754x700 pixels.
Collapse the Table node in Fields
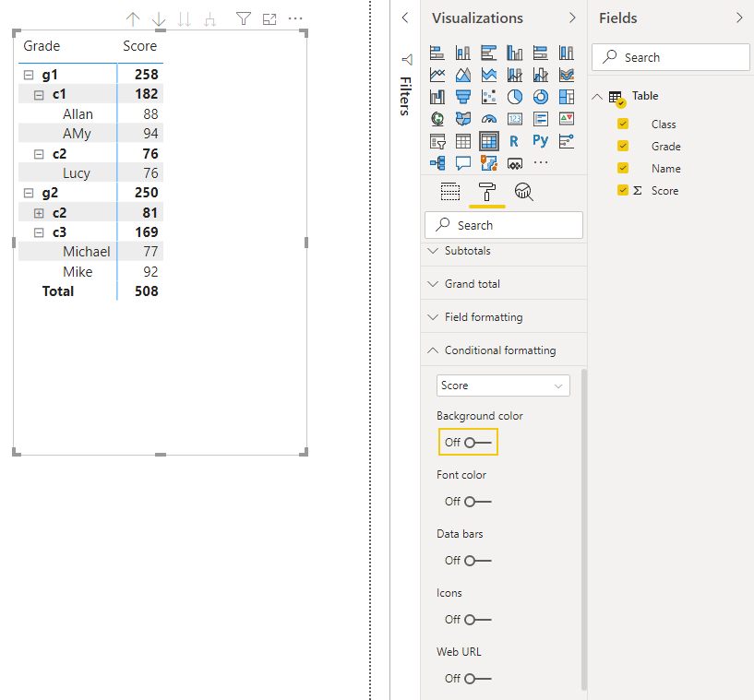[x=597, y=97]
